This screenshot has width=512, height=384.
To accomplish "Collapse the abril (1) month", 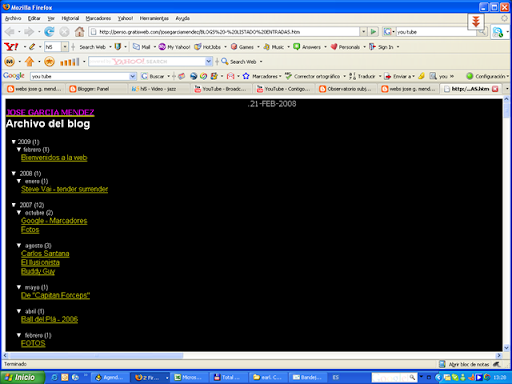I will tap(19, 311).
